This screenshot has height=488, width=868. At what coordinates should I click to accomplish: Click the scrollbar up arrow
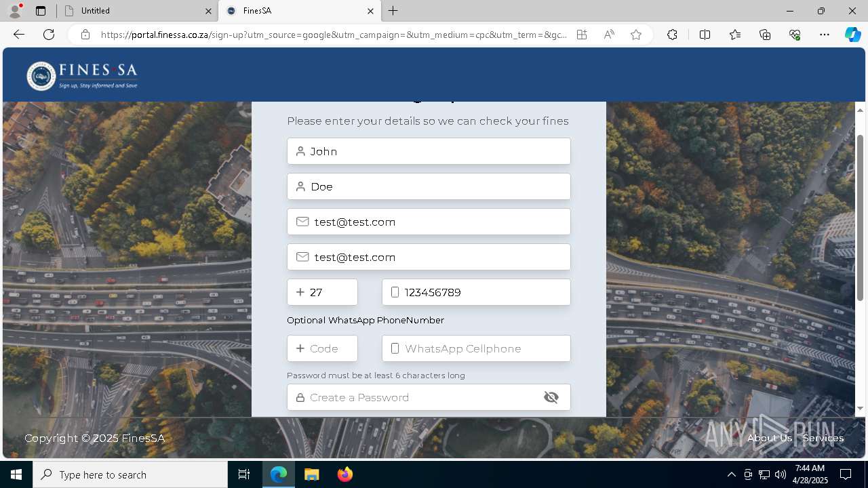pyautogui.click(x=860, y=110)
